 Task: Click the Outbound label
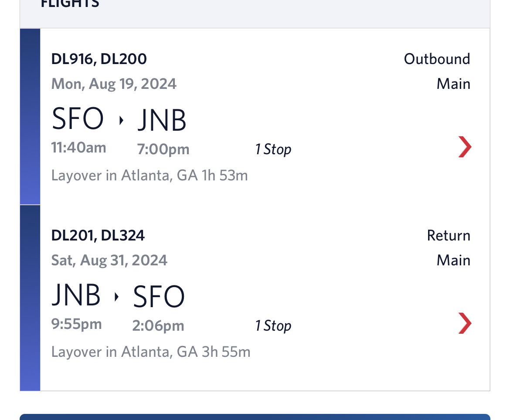pos(437,59)
